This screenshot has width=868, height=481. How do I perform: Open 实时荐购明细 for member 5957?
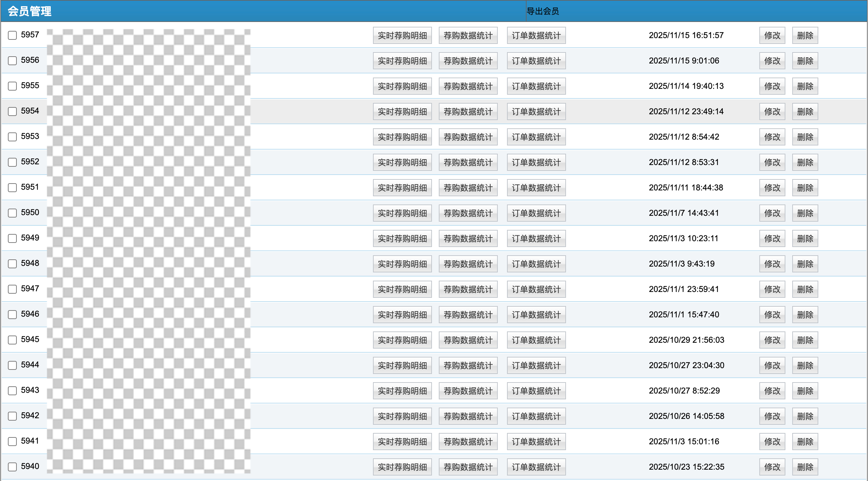[402, 35]
